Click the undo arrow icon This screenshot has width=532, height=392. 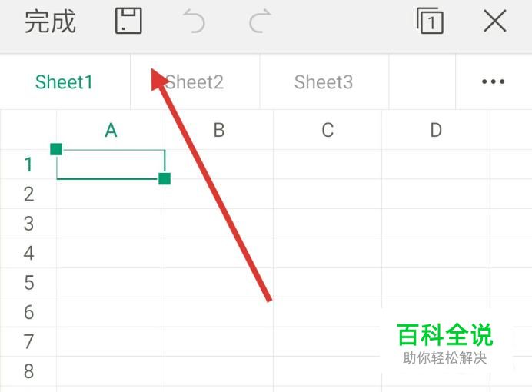(194, 22)
